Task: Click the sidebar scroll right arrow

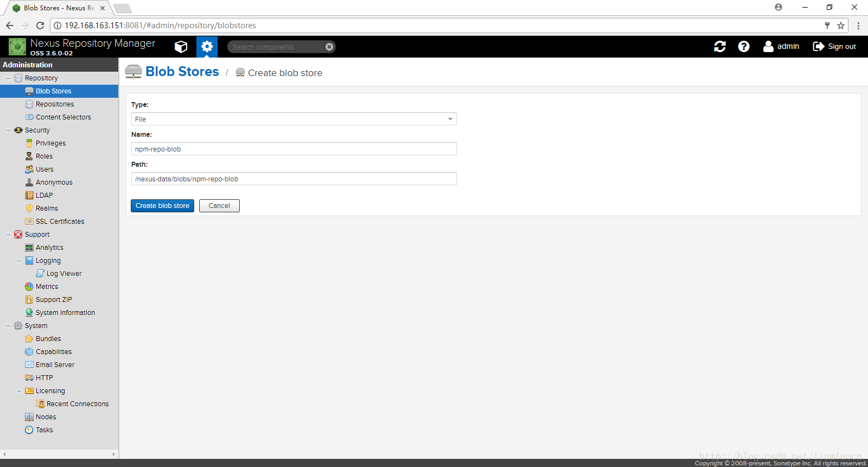Action: (114, 454)
